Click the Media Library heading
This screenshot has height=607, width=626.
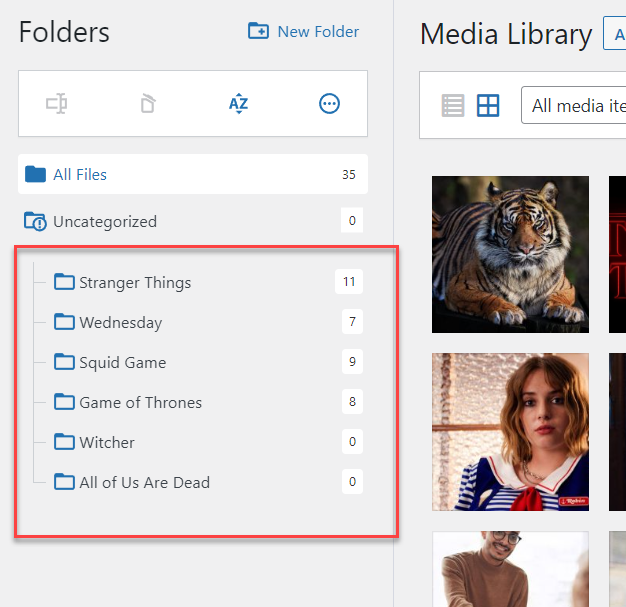point(506,34)
